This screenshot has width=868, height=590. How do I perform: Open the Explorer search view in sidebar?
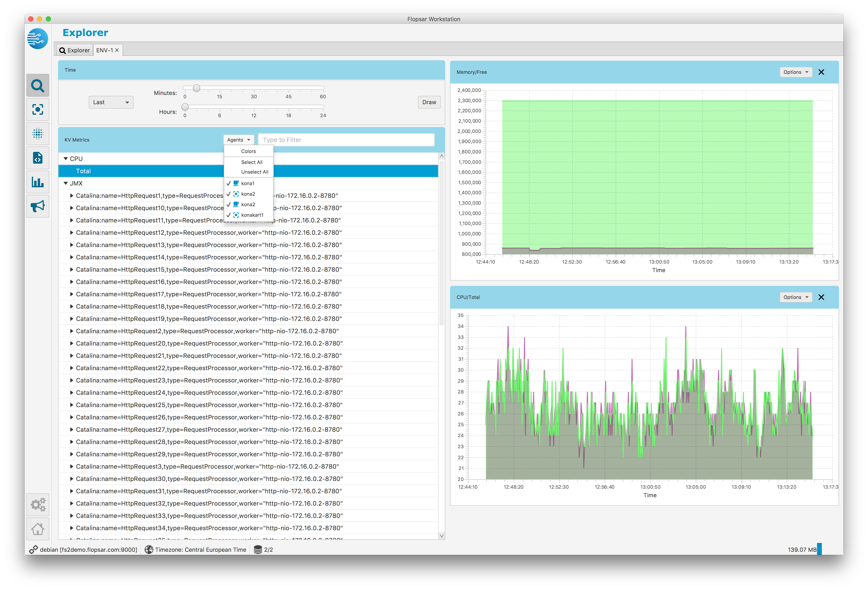click(x=38, y=86)
